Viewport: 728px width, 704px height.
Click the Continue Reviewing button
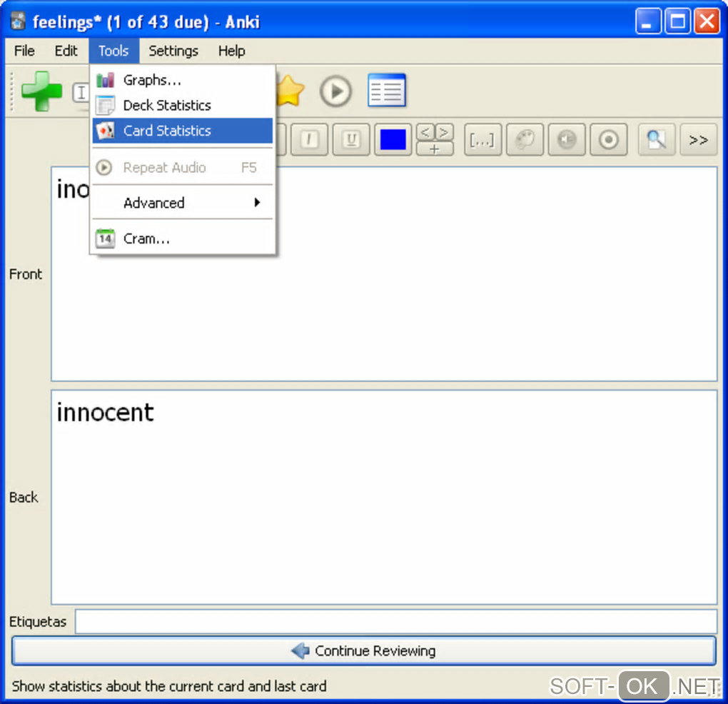[x=363, y=650]
